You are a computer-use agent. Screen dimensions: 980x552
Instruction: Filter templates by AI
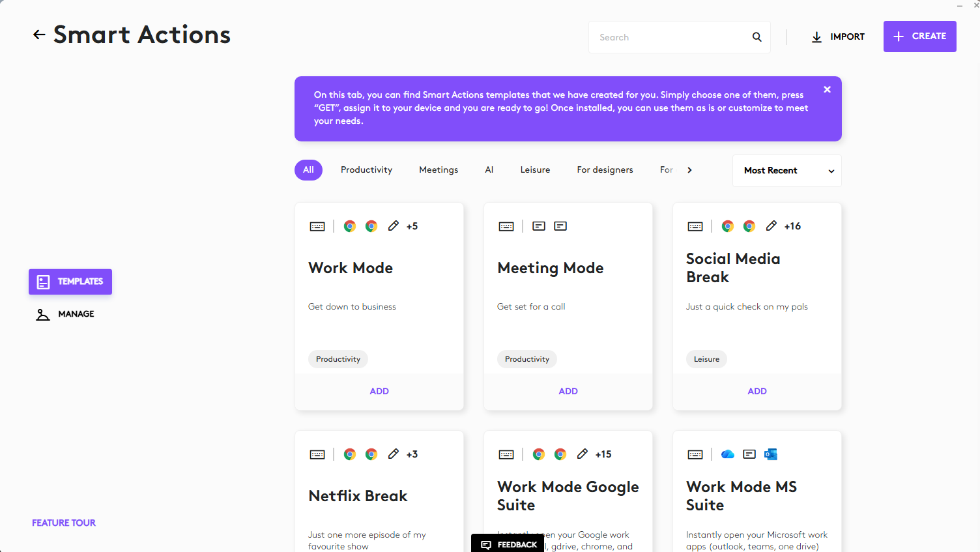[489, 170]
